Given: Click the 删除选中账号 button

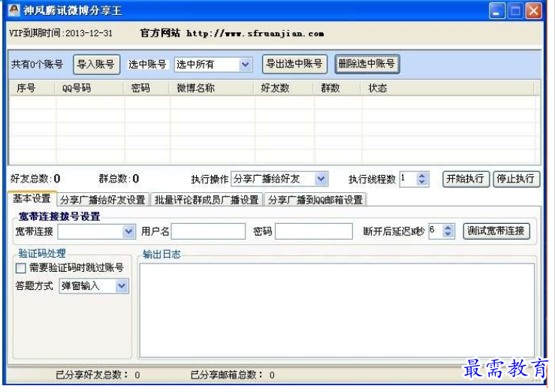Looking at the screenshot, I should pos(367,64).
